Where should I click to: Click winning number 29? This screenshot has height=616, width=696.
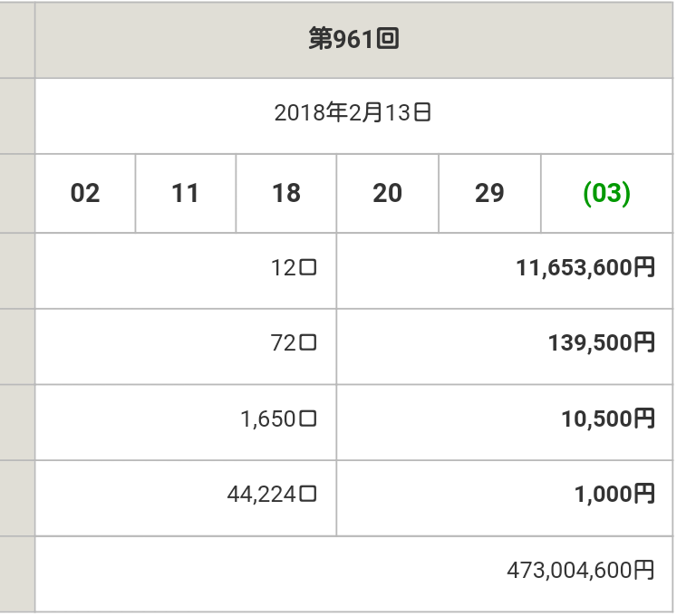tap(489, 193)
